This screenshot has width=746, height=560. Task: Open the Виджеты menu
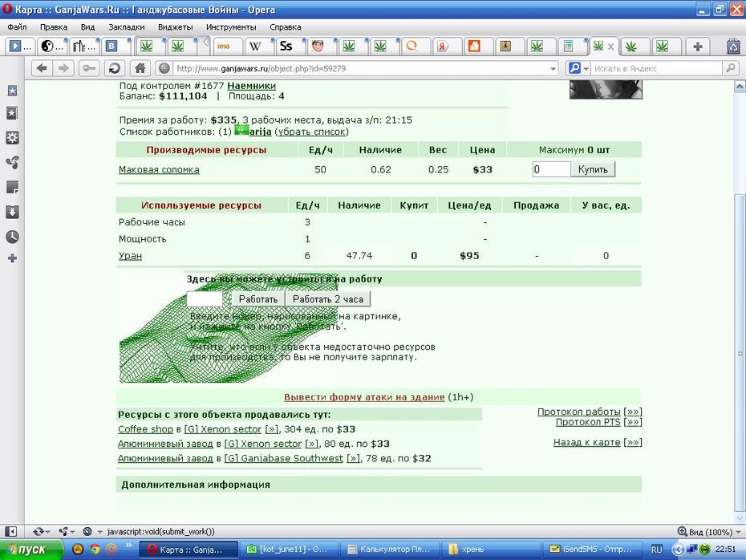tap(175, 27)
